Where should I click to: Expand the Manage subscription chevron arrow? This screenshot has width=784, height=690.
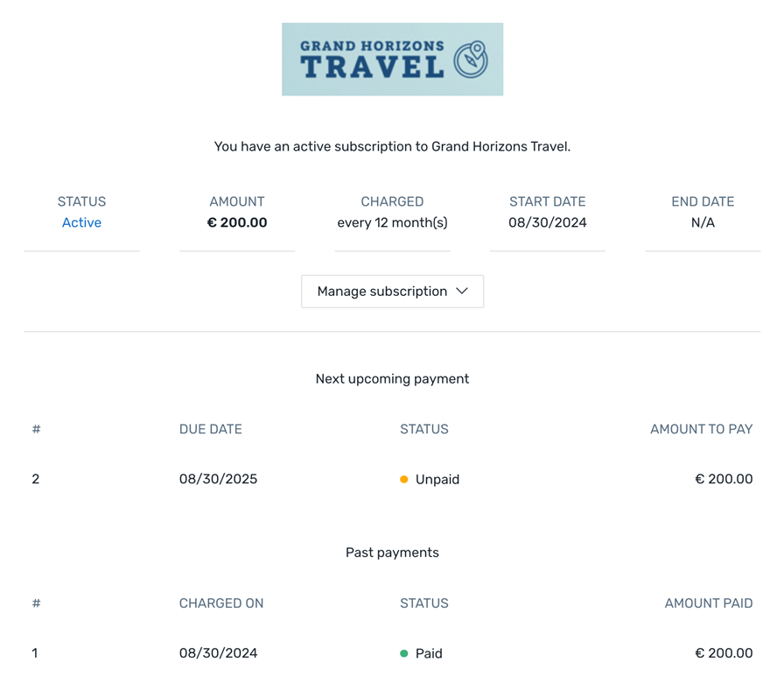pyautogui.click(x=462, y=292)
